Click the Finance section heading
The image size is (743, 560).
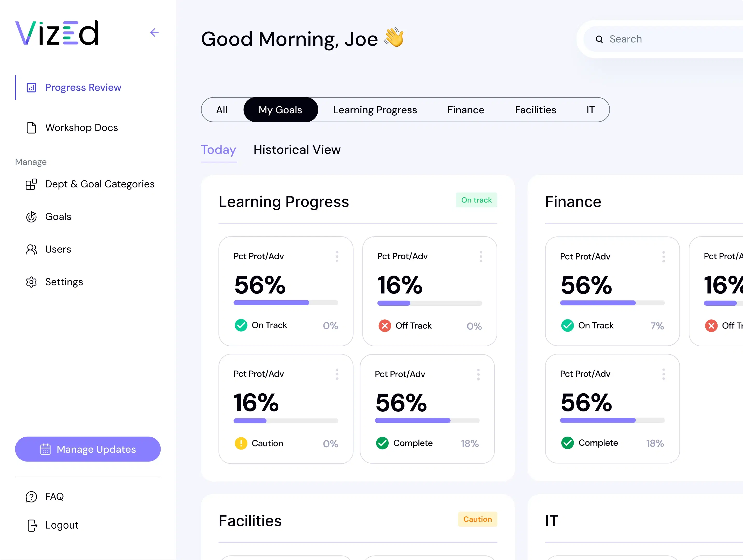[x=573, y=202]
